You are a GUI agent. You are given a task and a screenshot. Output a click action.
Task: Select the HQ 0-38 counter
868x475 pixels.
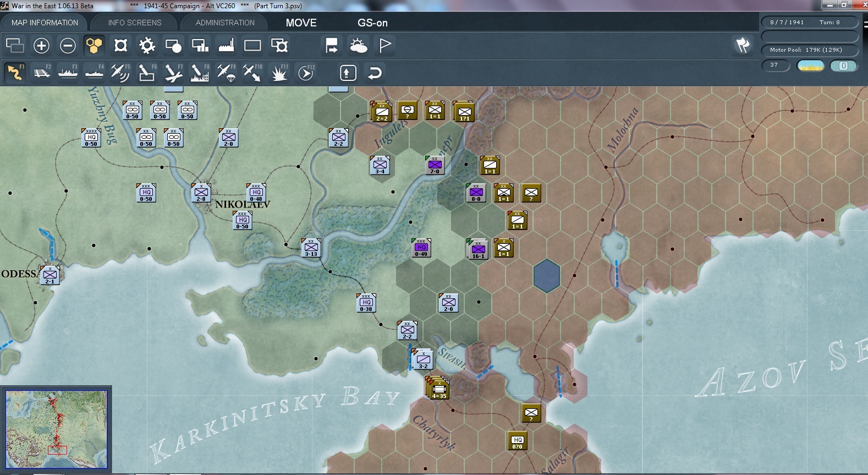[366, 303]
